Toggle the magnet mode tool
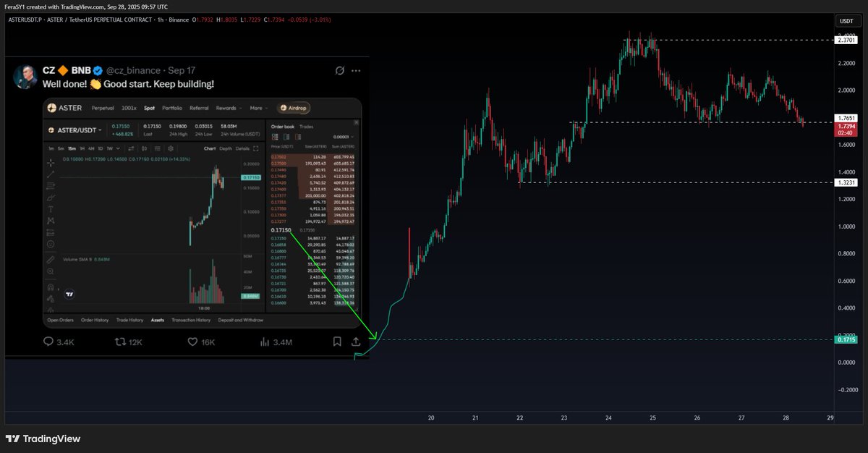Image resolution: width=868 pixels, height=453 pixels. (x=51, y=287)
